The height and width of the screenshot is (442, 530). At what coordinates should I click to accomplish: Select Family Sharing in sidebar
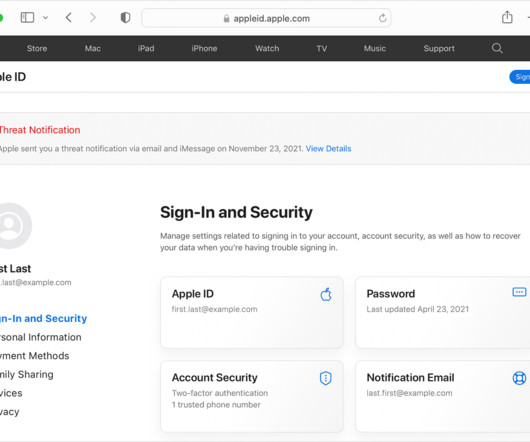point(27,374)
